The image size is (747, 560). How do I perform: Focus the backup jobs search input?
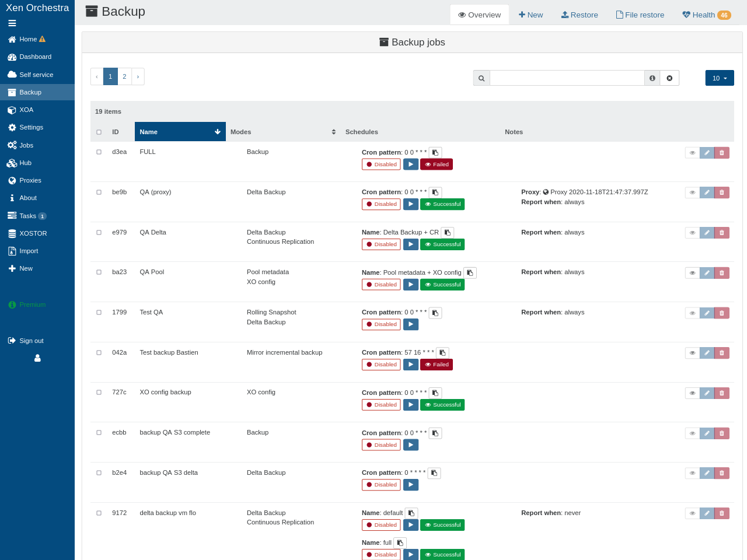click(567, 78)
